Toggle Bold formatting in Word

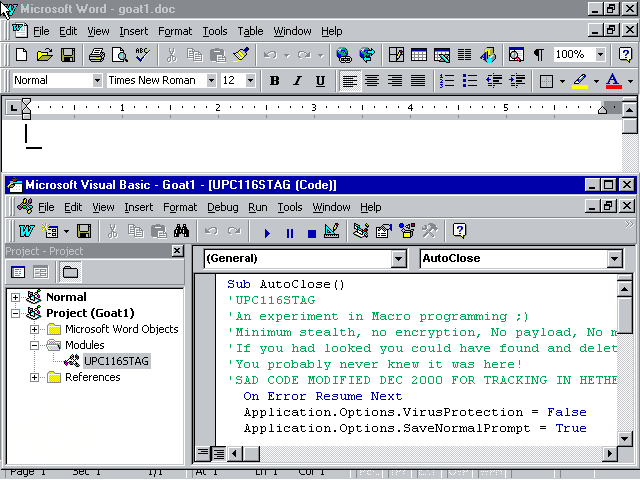coord(275,81)
